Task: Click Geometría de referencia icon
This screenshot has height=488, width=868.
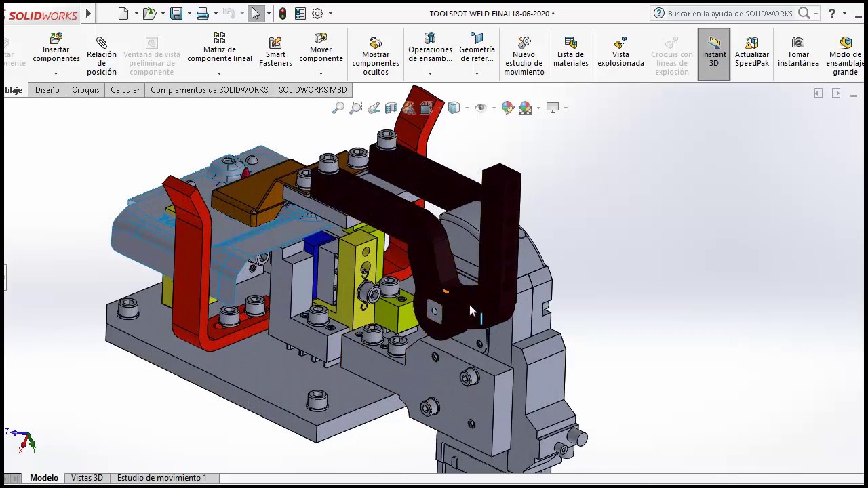Action: pos(477,39)
